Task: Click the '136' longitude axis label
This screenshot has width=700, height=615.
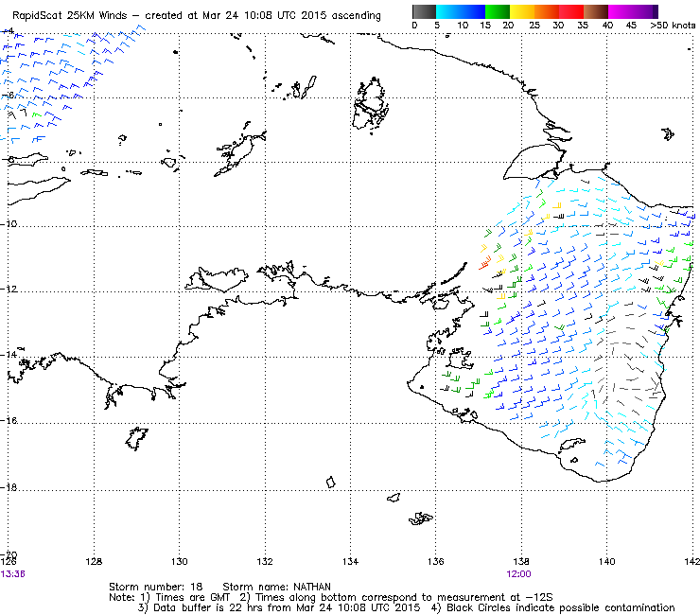Action: click(436, 561)
